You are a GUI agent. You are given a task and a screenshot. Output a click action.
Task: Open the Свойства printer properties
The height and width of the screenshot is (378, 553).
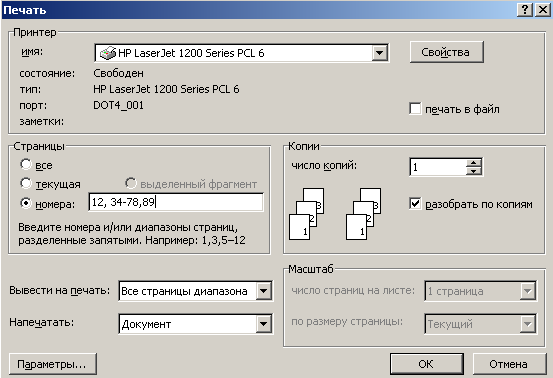tap(446, 52)
